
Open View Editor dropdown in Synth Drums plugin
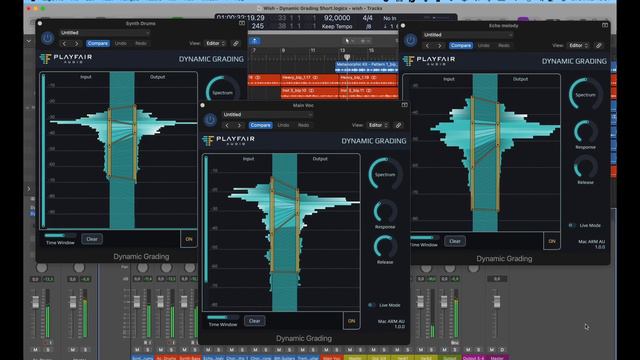pyautogui.click(x=215, y=43)
